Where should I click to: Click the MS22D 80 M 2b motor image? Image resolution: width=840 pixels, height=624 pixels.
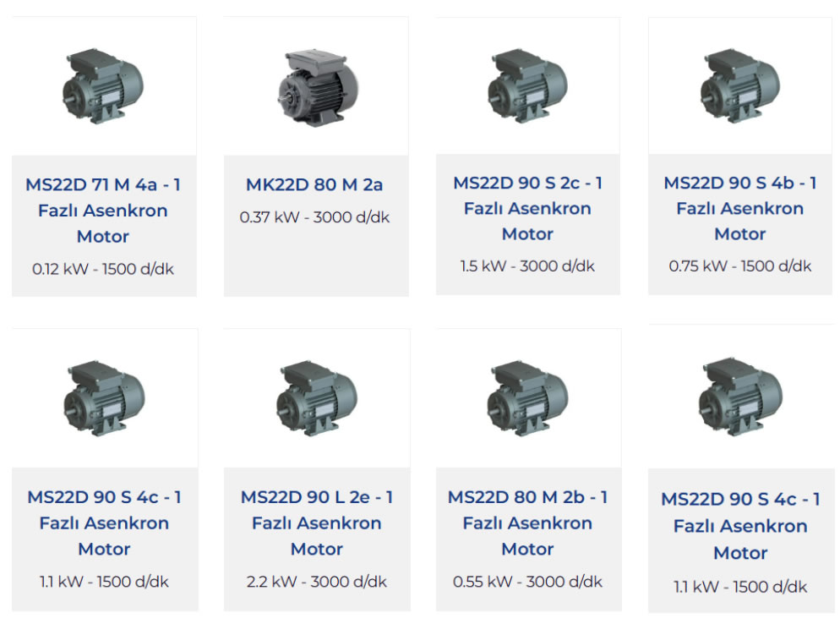(527, 397)
